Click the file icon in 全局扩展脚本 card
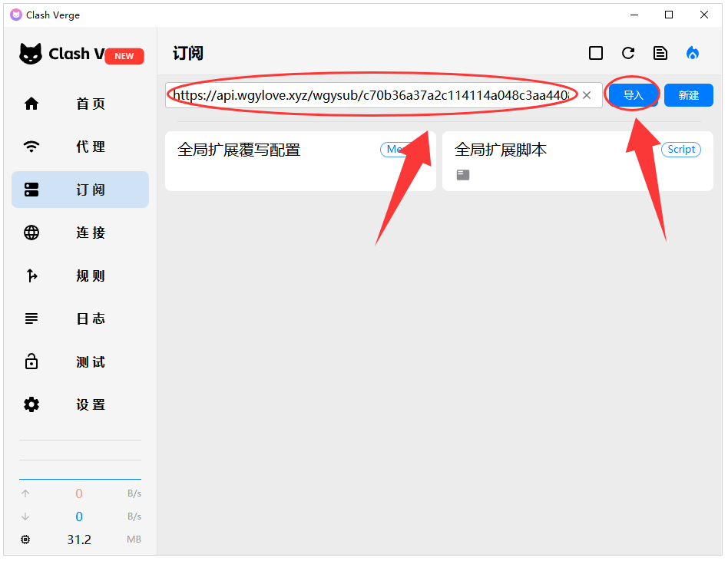Screen dimensions: 728x561 [x=462, y=175]
